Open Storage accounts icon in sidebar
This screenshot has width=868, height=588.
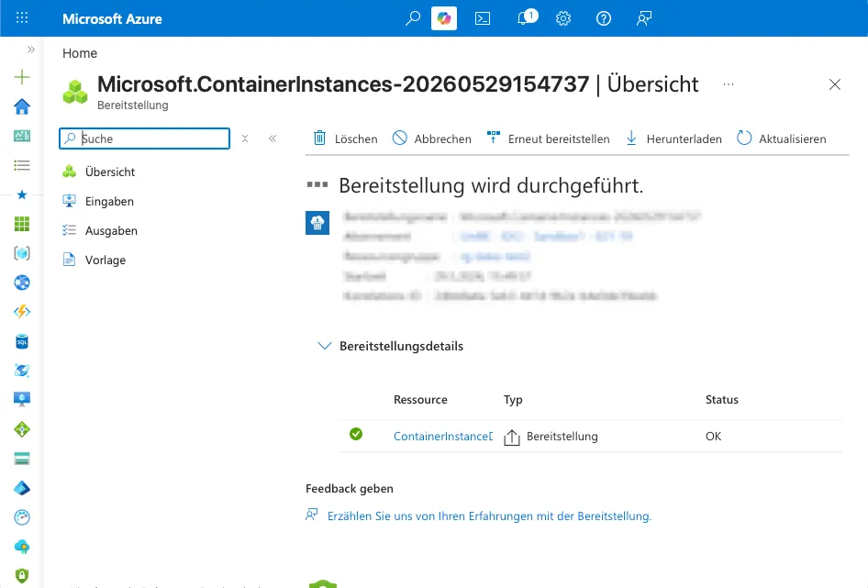(x=22, y=459)
